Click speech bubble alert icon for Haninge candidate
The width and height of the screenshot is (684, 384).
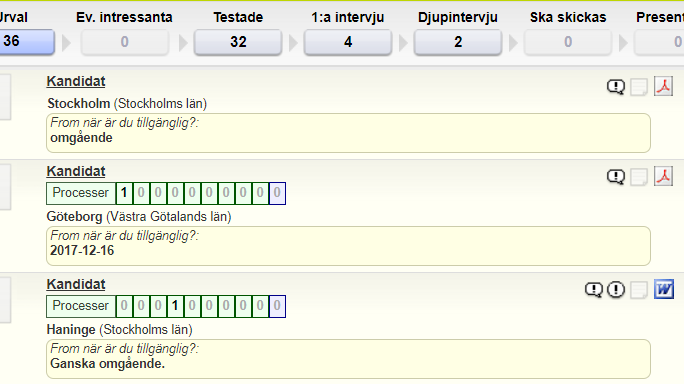(x=594, y=290)
